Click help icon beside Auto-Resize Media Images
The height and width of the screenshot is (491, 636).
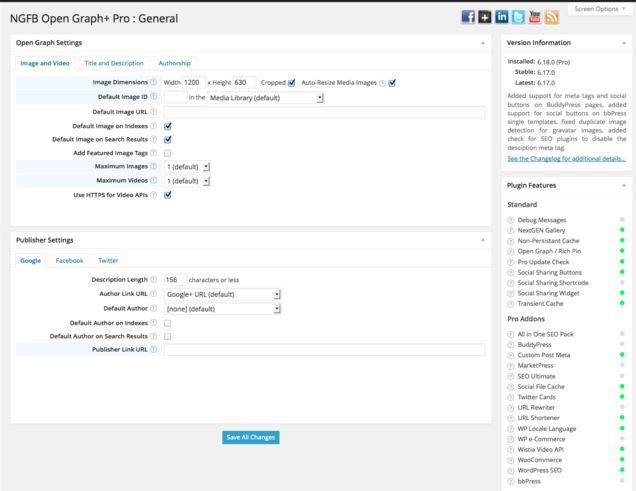(382, 83)
